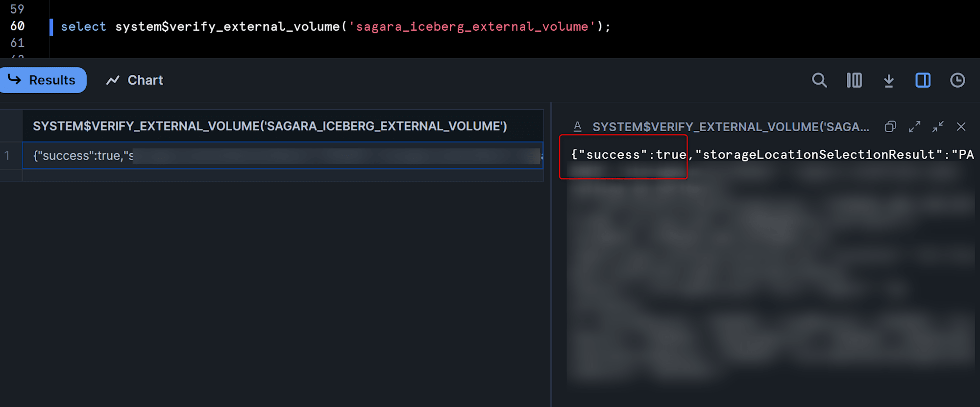
Task: Click the select keyword in the editor
Action: tap(83, 26)
